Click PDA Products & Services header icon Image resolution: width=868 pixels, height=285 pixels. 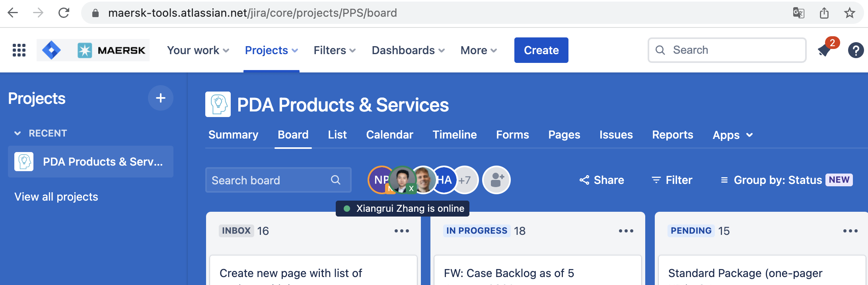coord(218,104)
